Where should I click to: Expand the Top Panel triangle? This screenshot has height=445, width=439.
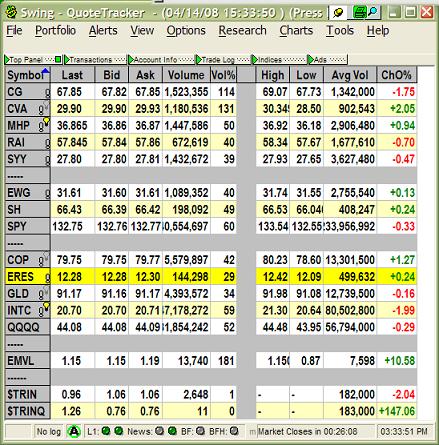(x=7, y=60)
